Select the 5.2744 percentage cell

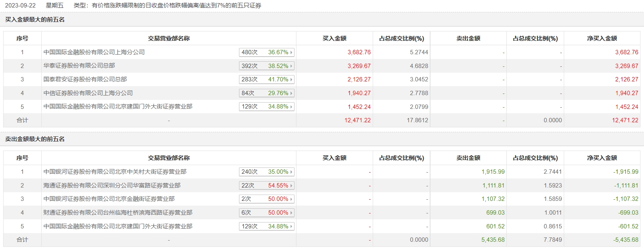pos(419,52)
